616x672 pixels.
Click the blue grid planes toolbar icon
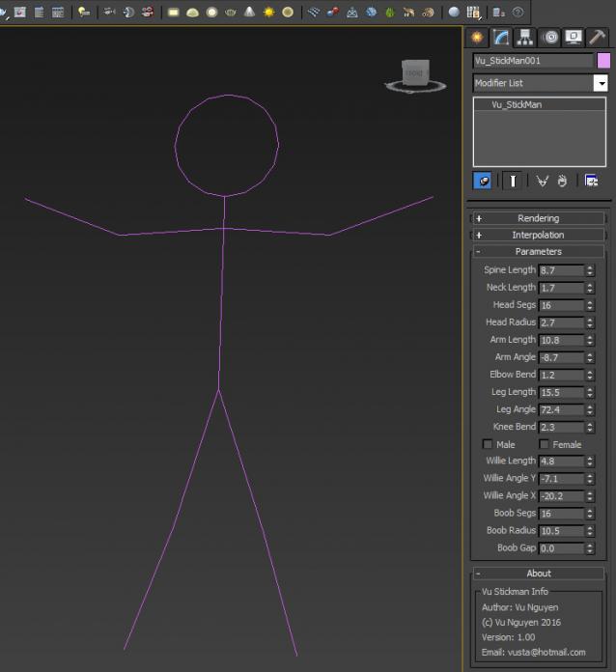tap(314, 12)
